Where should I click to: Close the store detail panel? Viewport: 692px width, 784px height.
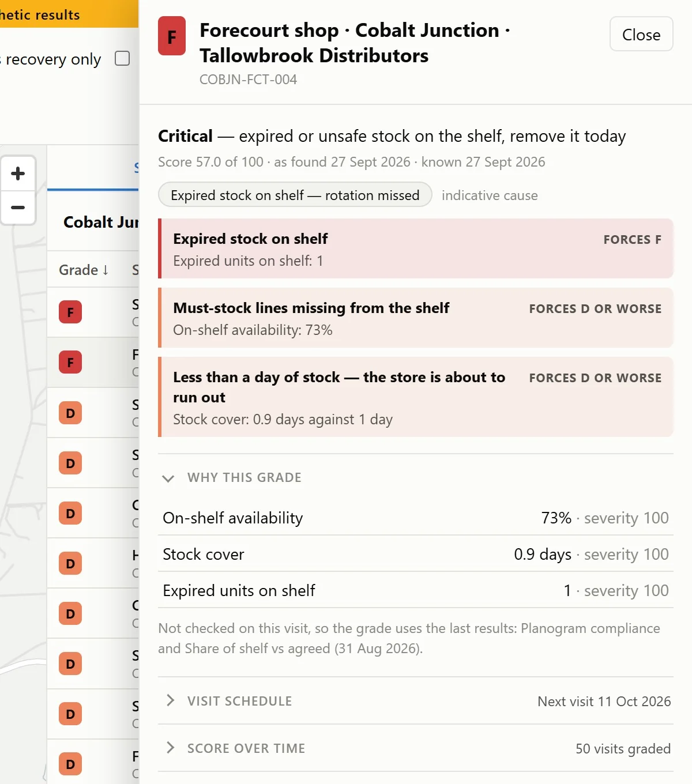[641, 34]
